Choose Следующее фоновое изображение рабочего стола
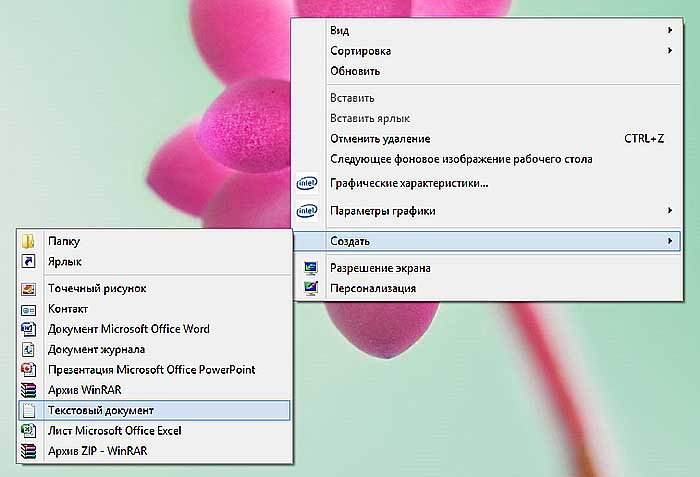This screenshot has width=700, height=477. coord(488,159)
